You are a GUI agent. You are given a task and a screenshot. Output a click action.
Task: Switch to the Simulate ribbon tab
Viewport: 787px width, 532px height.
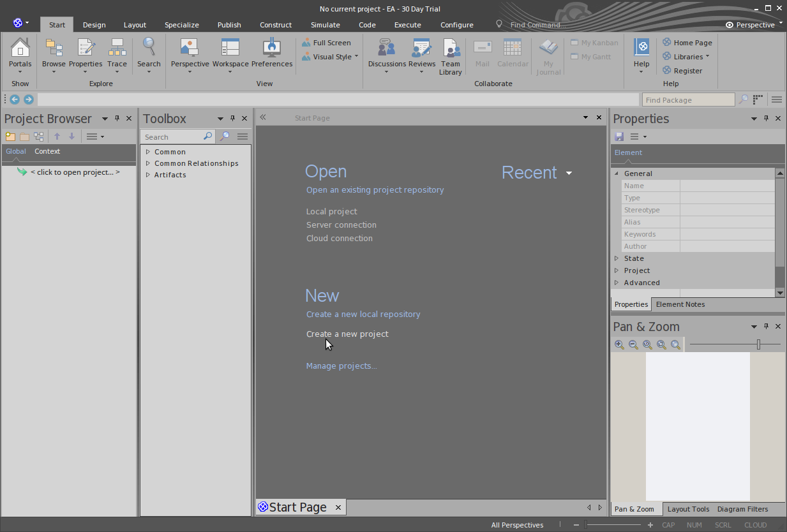(325, 25)
